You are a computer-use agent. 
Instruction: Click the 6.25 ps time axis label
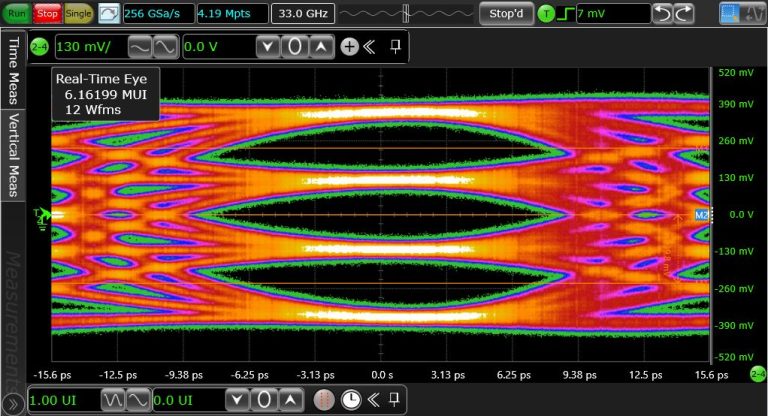pos(514,375)
